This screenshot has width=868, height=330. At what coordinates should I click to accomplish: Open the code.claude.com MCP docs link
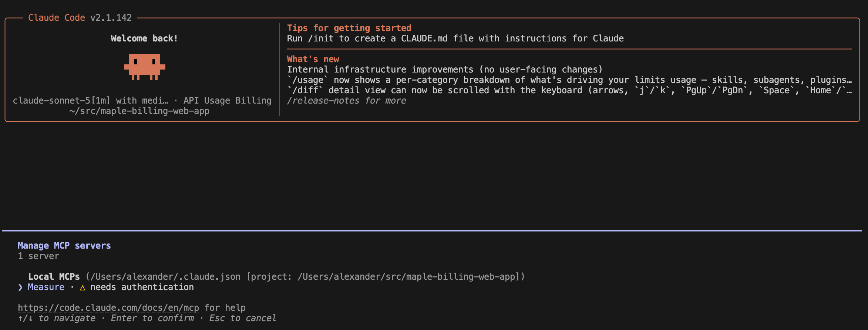click(x=108, y=308)
